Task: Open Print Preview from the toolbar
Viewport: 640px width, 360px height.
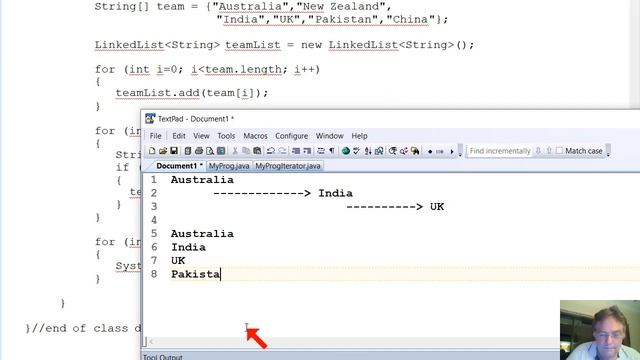Action: 210,151
